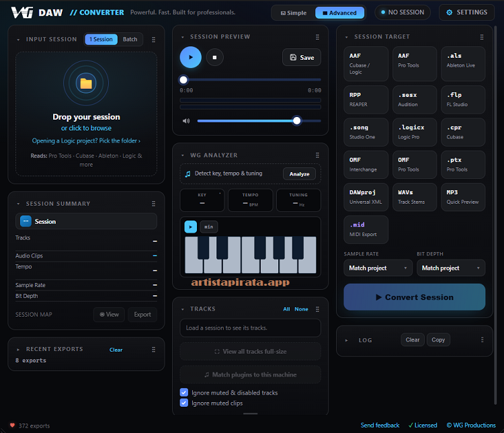The width and height of the screenshot is (504, 433).
Task: Switch to Simple mode
Action: [x=294, y=13]
